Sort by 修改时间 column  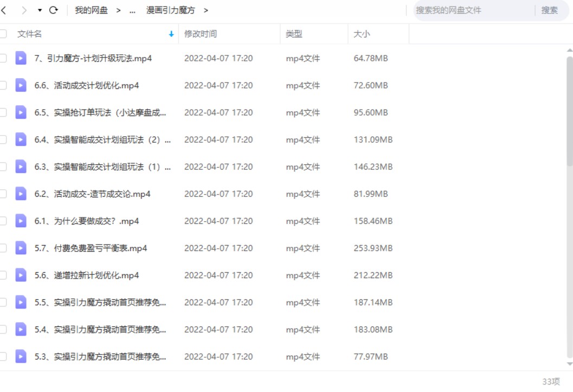pyautogui.click(x=201, y=34)
